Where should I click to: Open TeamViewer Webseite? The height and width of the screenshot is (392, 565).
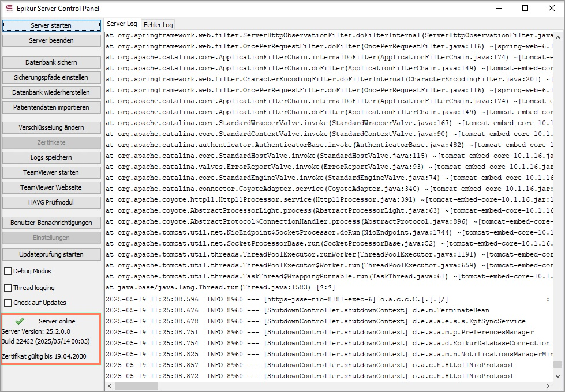(51, 187)
